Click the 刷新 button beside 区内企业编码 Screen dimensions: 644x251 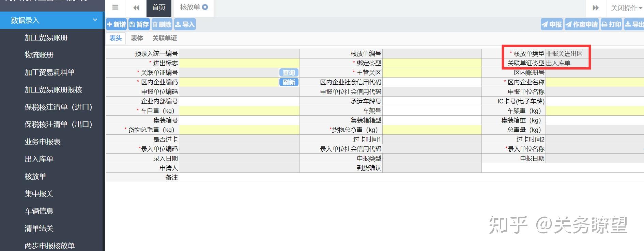[x=289, y=82]
